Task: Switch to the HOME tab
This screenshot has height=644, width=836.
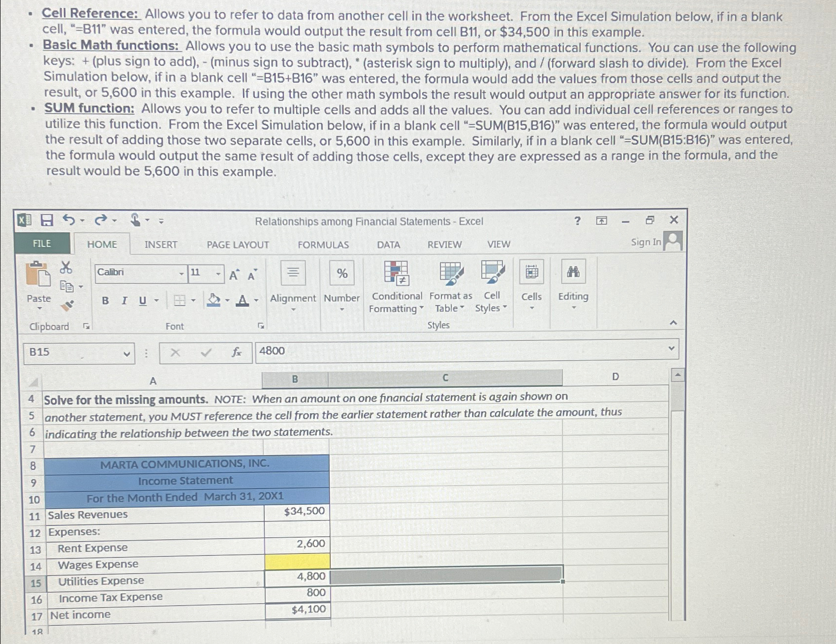Action: pyautogui.click(x=102, y=245)
